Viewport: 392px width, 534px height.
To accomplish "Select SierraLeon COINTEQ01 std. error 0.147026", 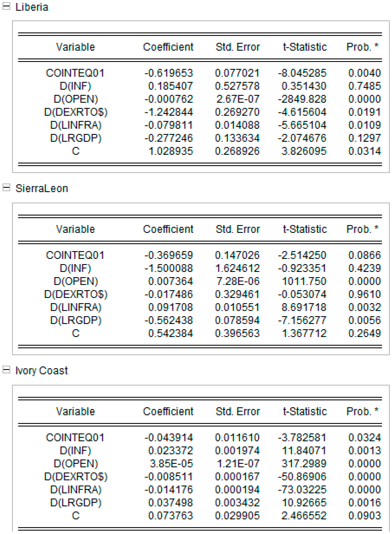I will 237,255.
